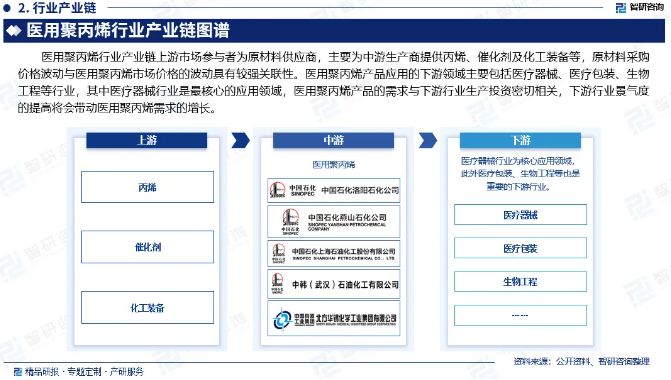The height and width of the screenshot is (380, 671).
Task: Click the title 医用聚丙烯行业产业链图谱
Action: (128, 30)
